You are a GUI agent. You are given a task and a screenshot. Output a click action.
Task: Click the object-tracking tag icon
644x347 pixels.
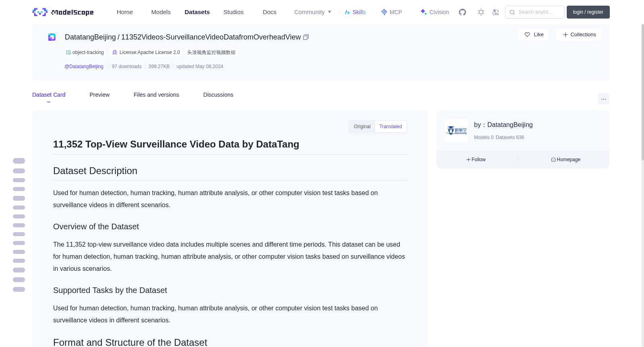click(x=68, y=52)
